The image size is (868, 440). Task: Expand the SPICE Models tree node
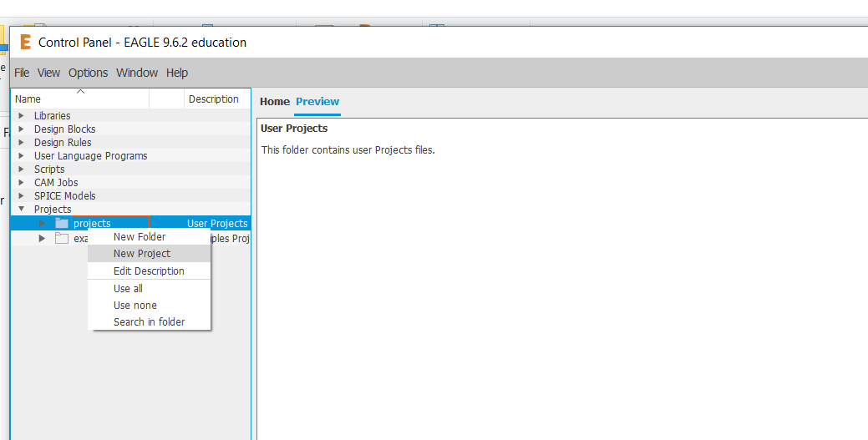click(x=22, y=195)
